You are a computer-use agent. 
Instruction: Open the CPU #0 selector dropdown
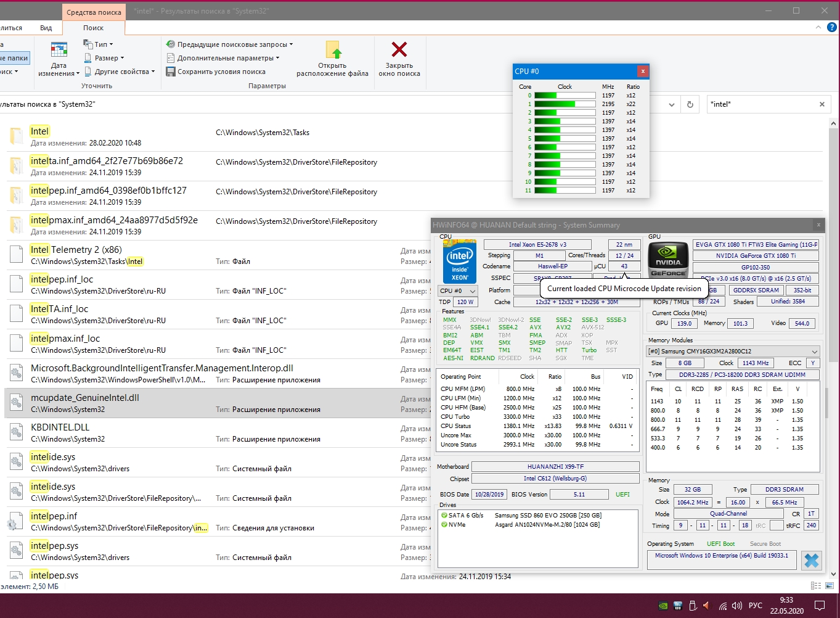(457, 291)
